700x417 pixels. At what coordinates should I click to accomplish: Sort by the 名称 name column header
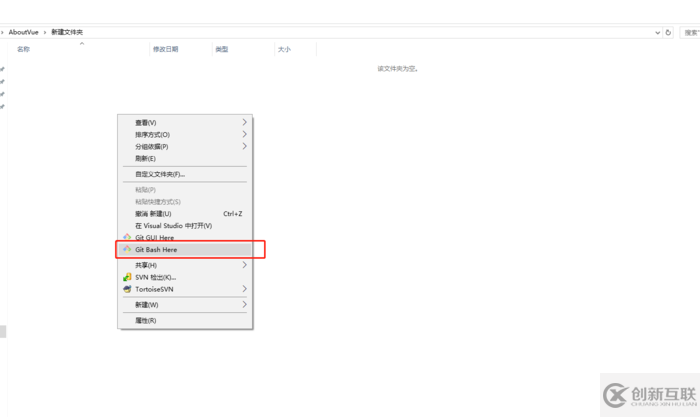pyautogui.click(x=24, y=49)
